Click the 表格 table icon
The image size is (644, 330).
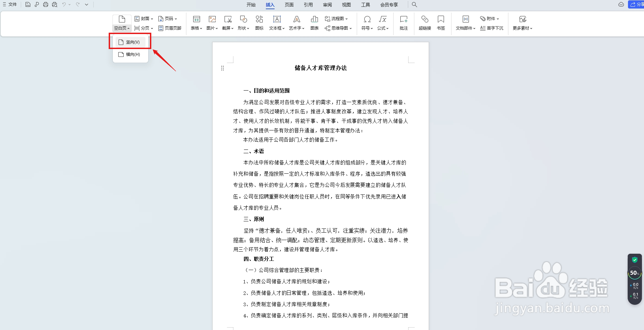[196, 19]
